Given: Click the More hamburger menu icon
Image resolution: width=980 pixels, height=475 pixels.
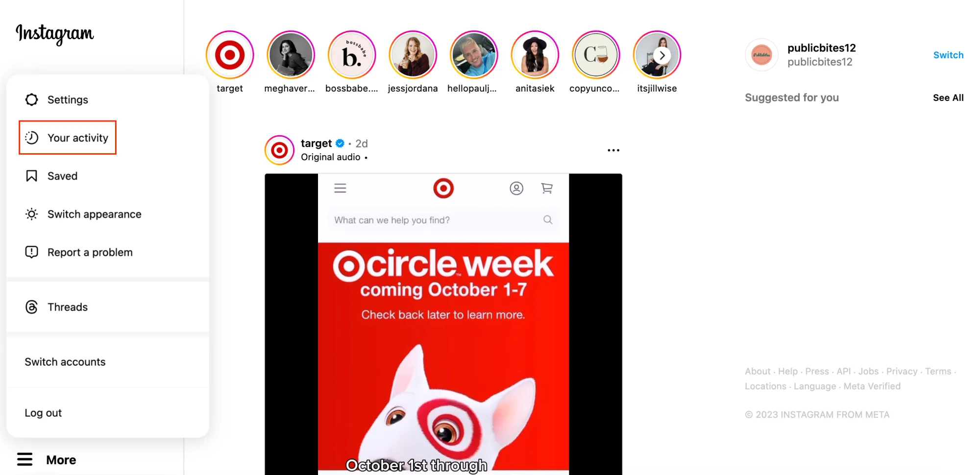Looking at the screenshot, I should click(x=24, y=459).
